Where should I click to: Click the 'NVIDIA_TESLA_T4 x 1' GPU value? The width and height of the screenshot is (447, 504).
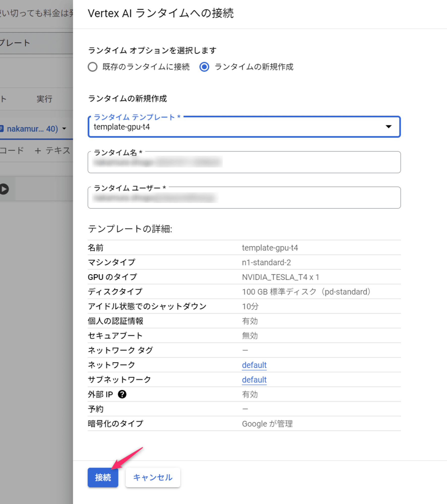[x=281, y=277]
